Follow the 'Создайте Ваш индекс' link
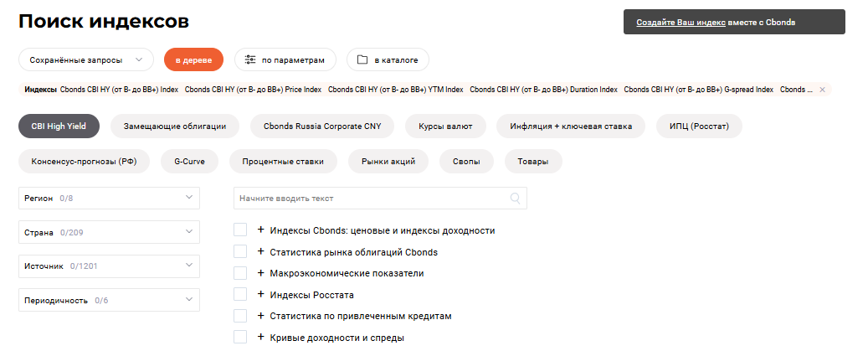868x351 pixels. click(x=680, y=23)
